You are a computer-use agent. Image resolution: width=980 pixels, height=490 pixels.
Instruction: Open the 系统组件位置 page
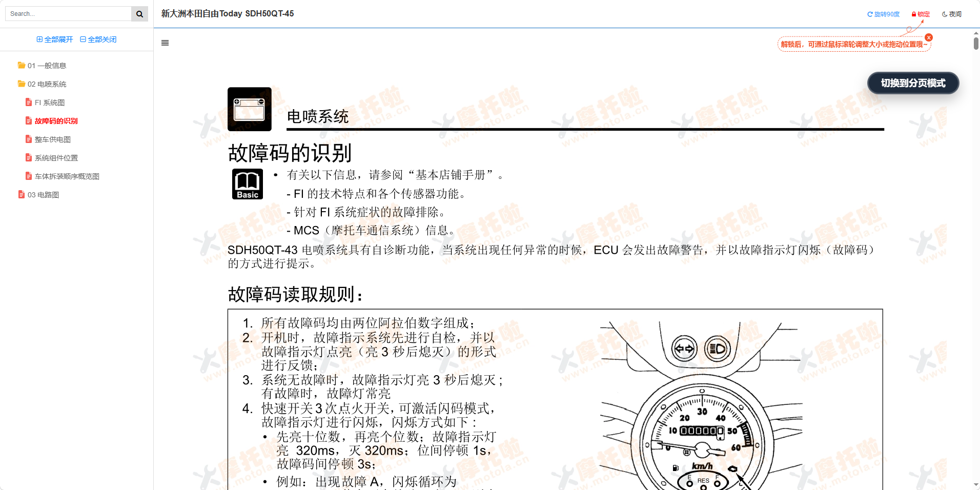pos(56,158)
